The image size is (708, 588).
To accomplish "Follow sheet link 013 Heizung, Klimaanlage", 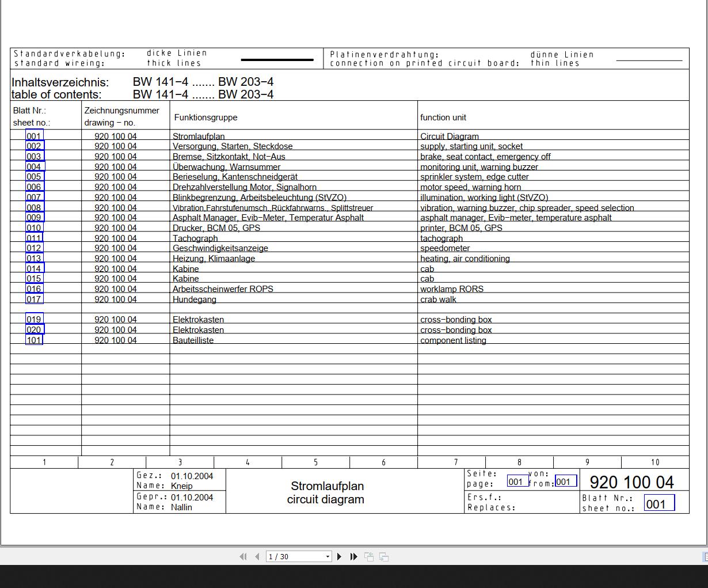I will [x=35, y=259].
